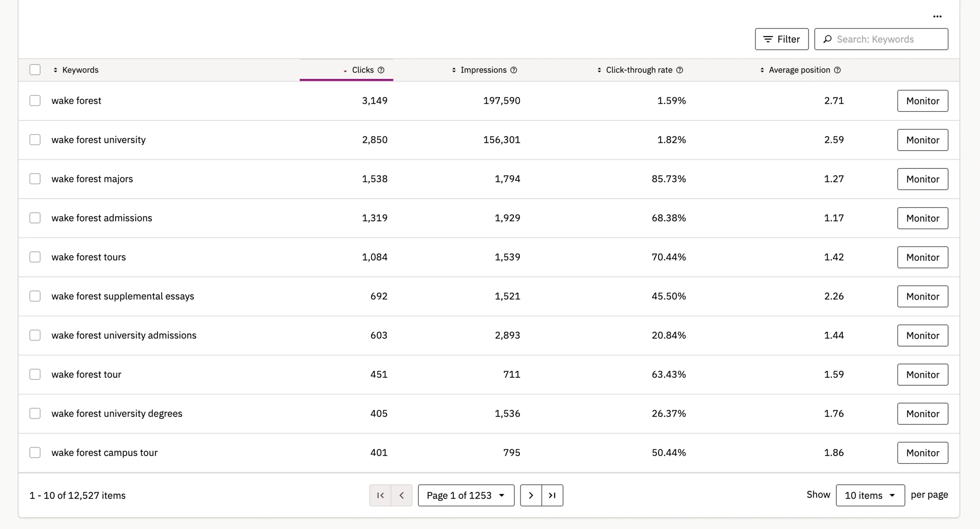Image resolution: width=980 pixels, height=529 pixels.
Task: Click the CTR value 70.44%
Action: point(669,257)
